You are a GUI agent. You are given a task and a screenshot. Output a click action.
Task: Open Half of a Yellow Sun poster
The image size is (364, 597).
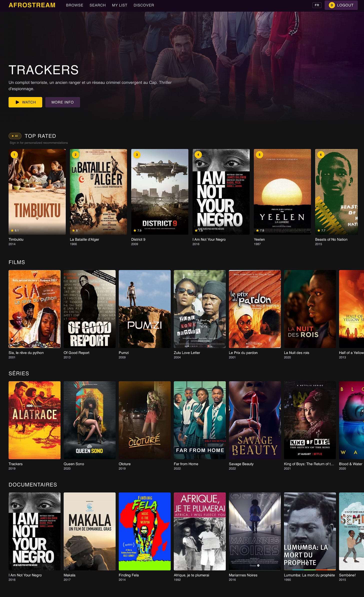coord(351,309)
